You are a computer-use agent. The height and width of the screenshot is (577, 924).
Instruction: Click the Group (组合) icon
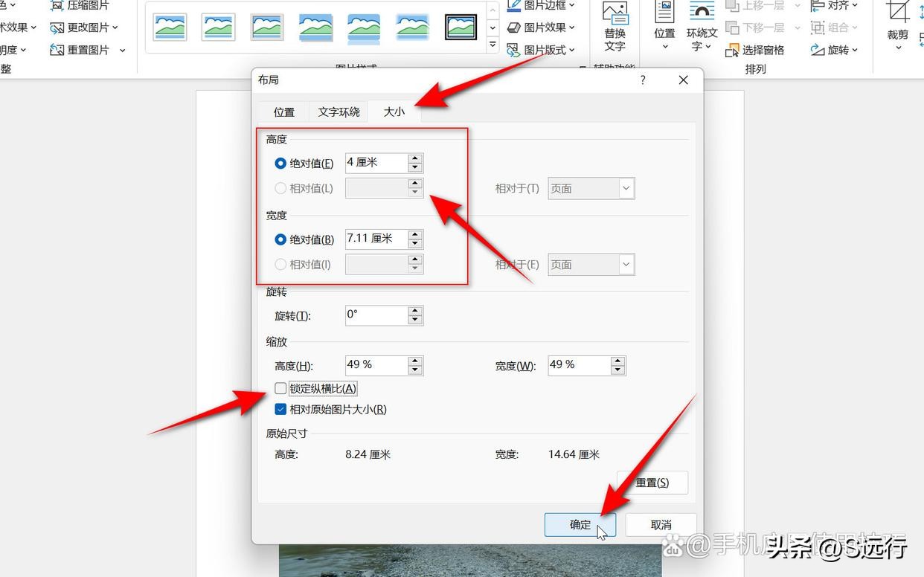[818, 28]
